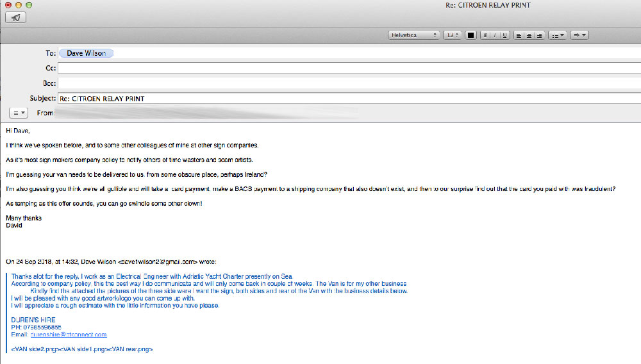The width and height of the screenshot is (641, 364).
Task: Open the list style dropdown
Action: point(558,35)
